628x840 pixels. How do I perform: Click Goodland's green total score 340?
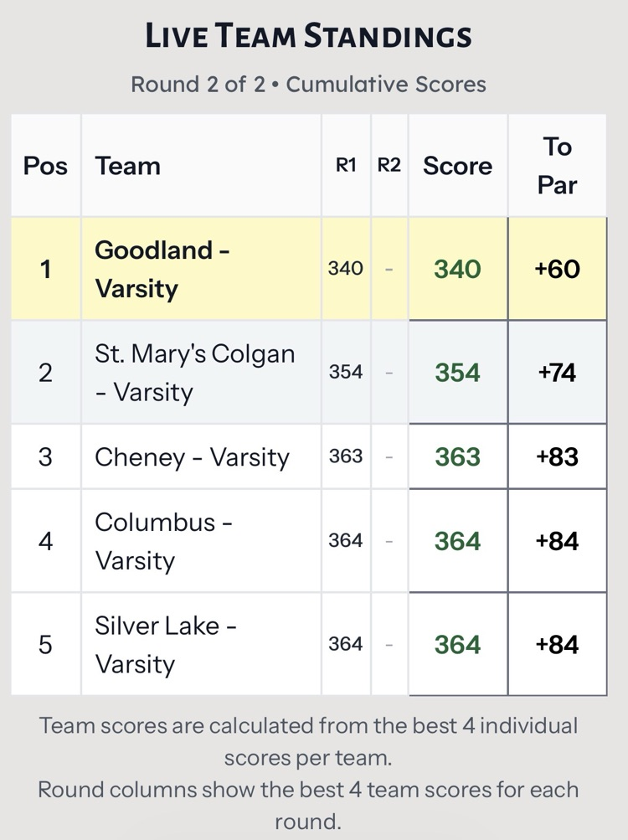pos(457,269)
